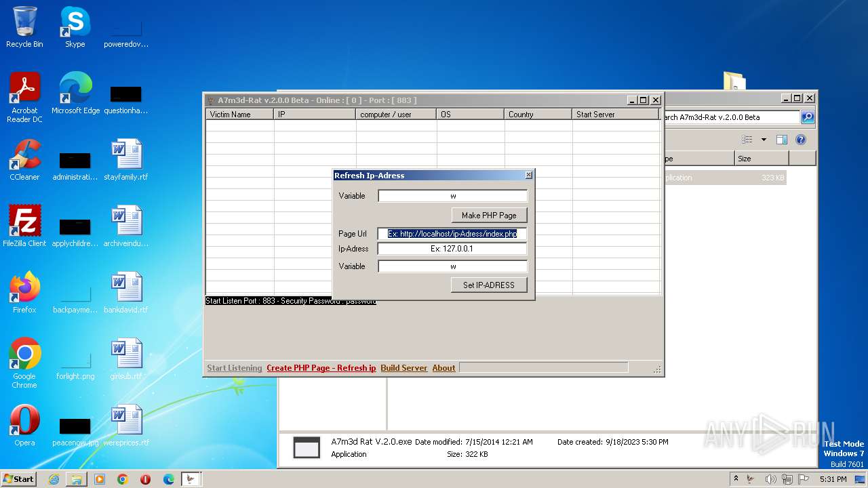Click the lower Variable input field
The image size is (868, 488).
coord(453,266)
